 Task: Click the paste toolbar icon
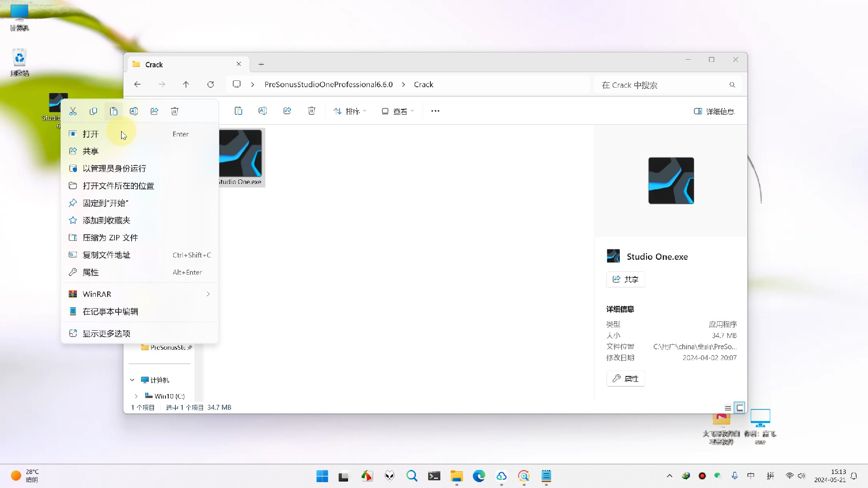[113, 112]
